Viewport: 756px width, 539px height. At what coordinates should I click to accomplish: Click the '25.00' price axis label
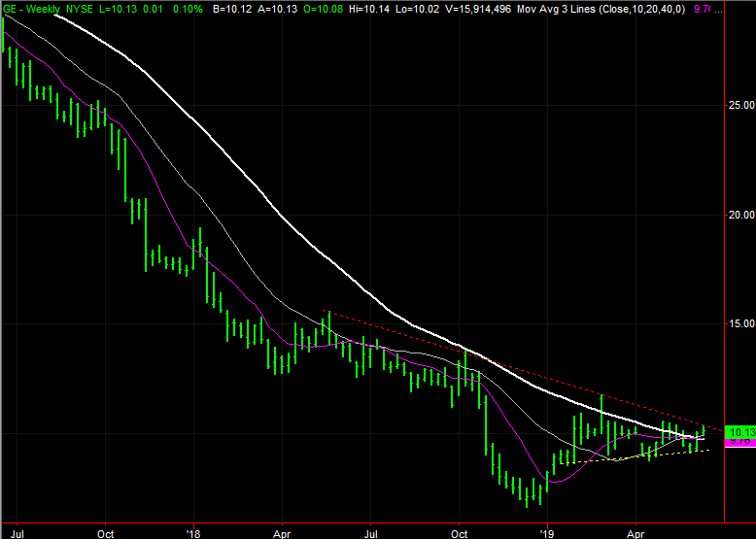(741, 105)
